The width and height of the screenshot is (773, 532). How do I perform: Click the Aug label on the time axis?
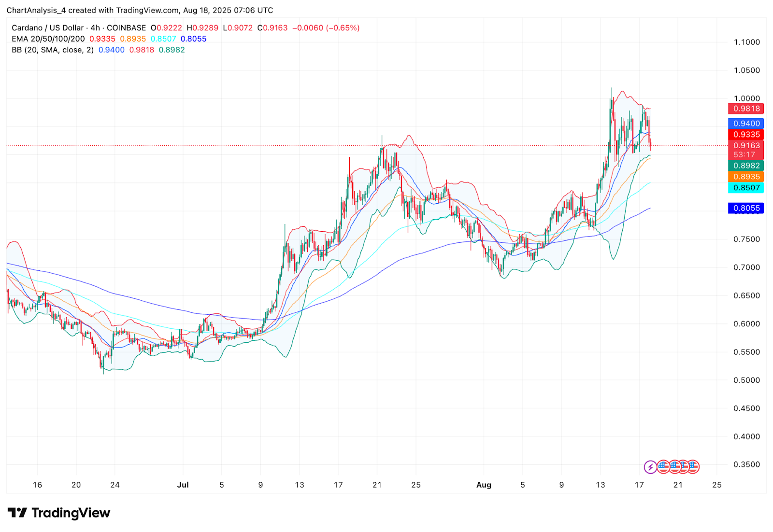click(484, 485)
